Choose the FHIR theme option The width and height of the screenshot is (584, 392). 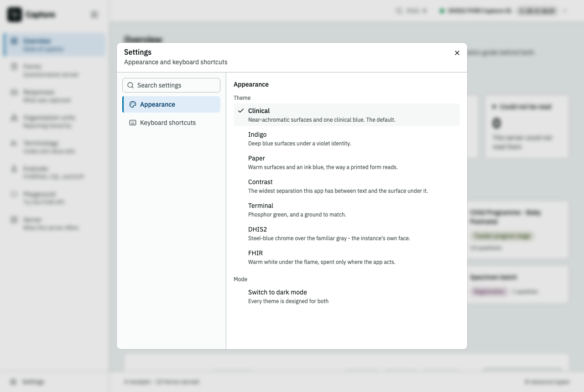coord(347,257)
